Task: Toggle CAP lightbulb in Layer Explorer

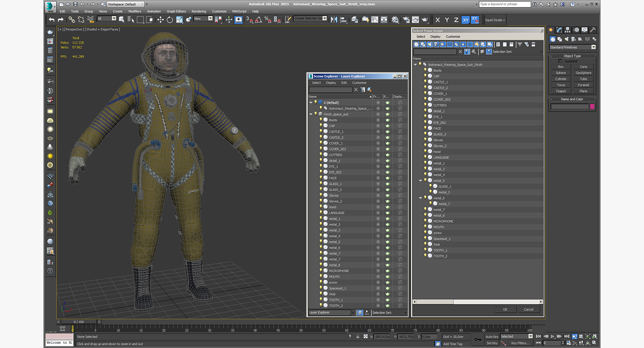Action: tap(321, 126)
